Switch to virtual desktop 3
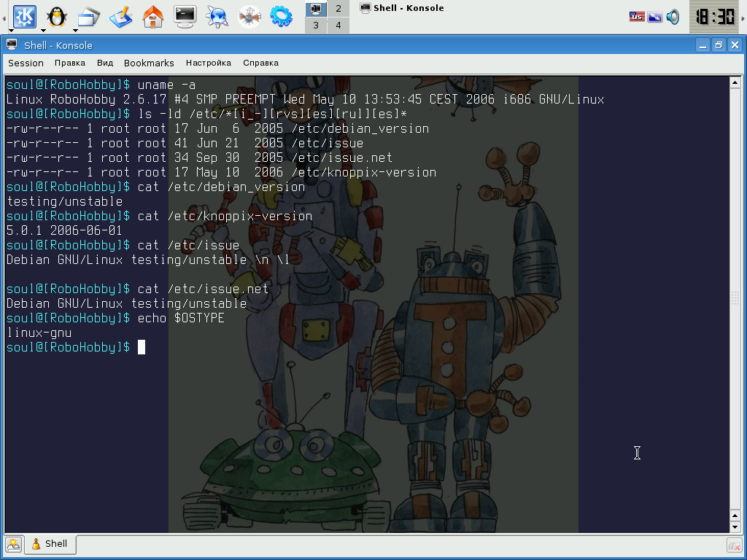The width and height of the screenshot is (747, 560). (316, 26)
